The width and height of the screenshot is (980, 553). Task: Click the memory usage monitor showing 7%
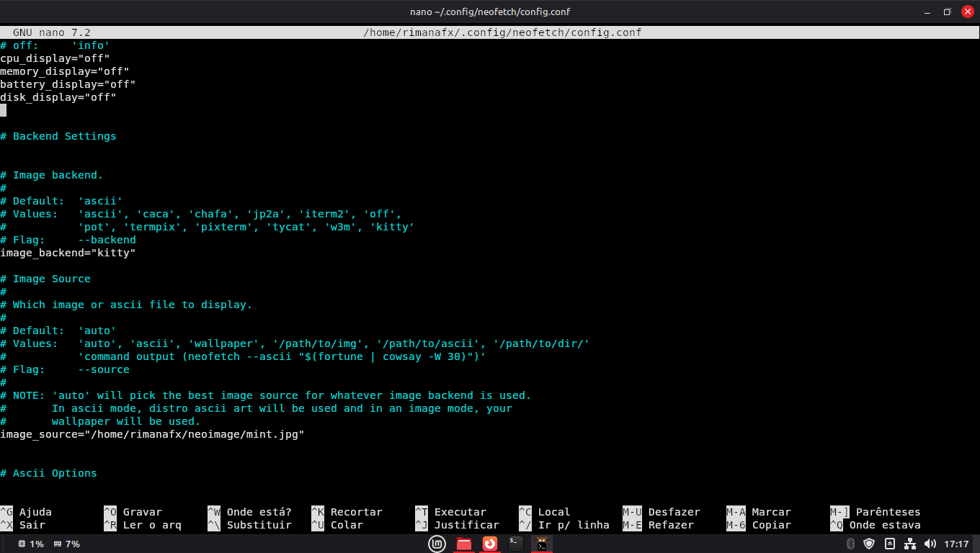(x=67, y=544)
